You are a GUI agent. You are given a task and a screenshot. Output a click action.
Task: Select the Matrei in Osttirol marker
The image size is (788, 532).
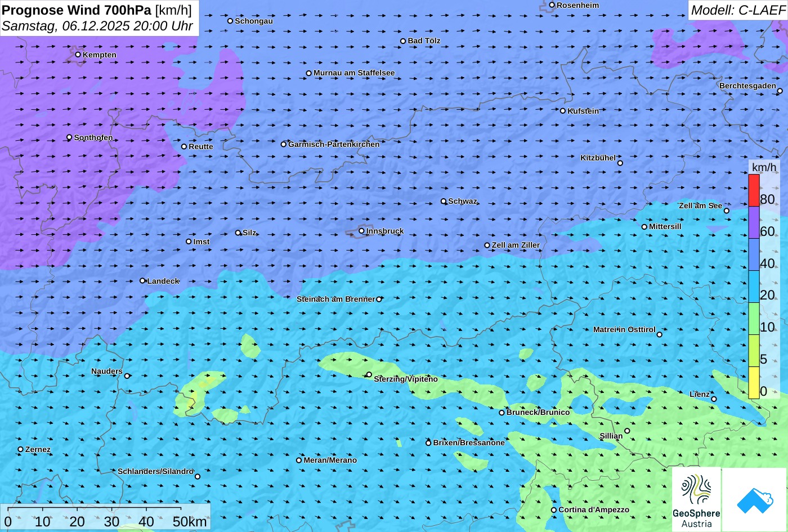coord(659,334)
